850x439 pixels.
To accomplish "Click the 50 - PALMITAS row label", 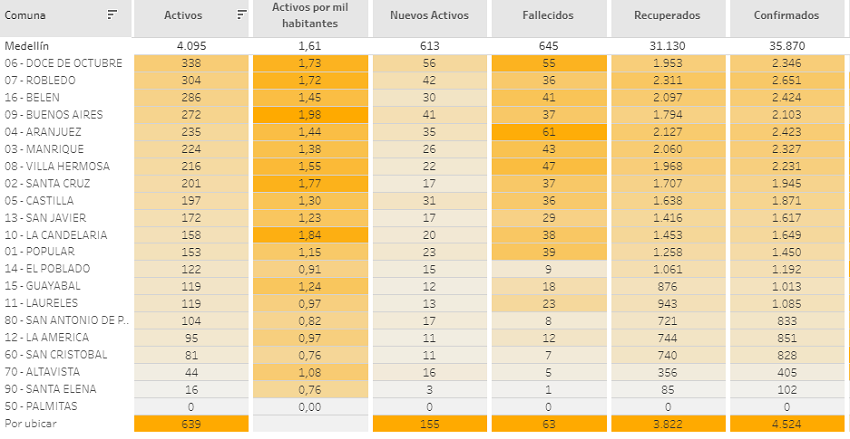I will [x=40, y=406].
